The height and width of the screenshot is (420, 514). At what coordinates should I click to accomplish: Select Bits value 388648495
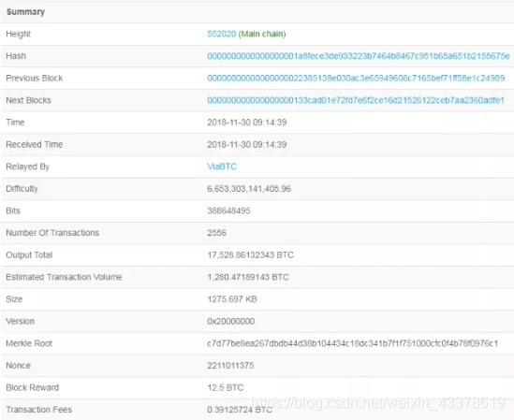point(228,210)
